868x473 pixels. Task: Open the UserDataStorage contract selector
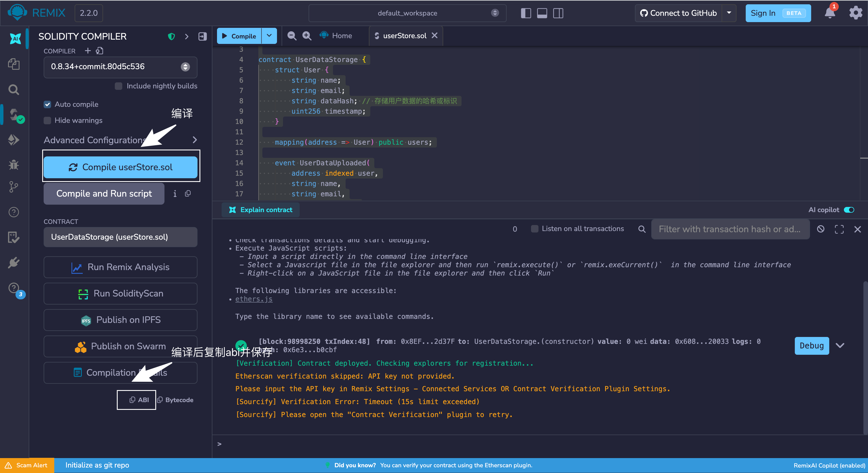(120, 237)
